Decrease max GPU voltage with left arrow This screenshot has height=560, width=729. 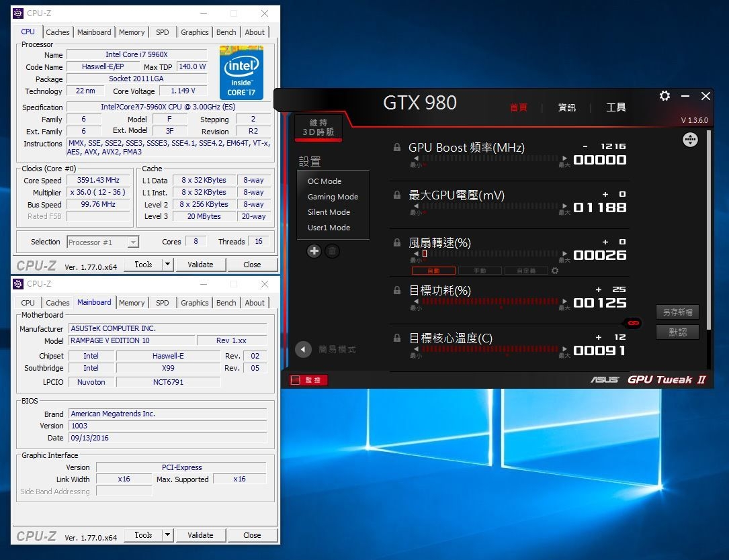[x=416, y=206]
